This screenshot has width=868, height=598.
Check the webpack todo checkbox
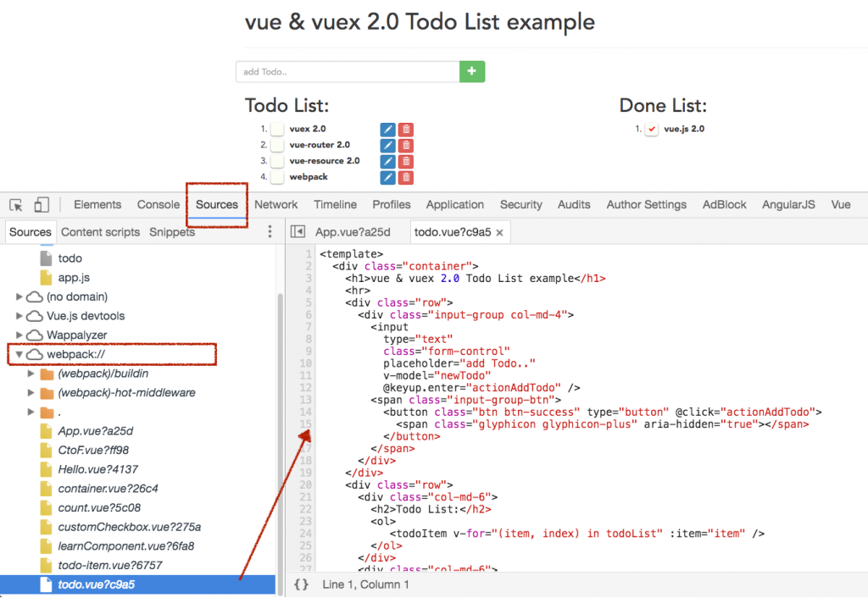coord(277,177)
